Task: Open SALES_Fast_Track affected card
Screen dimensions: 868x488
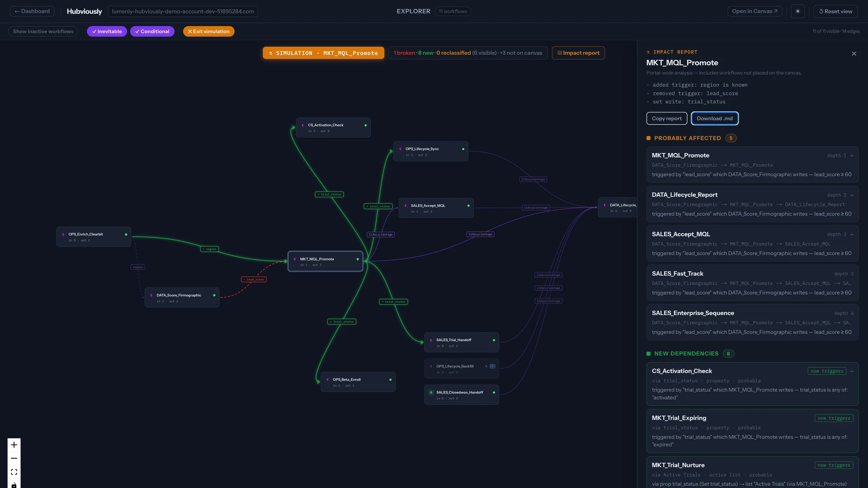Action: (752, 283)
